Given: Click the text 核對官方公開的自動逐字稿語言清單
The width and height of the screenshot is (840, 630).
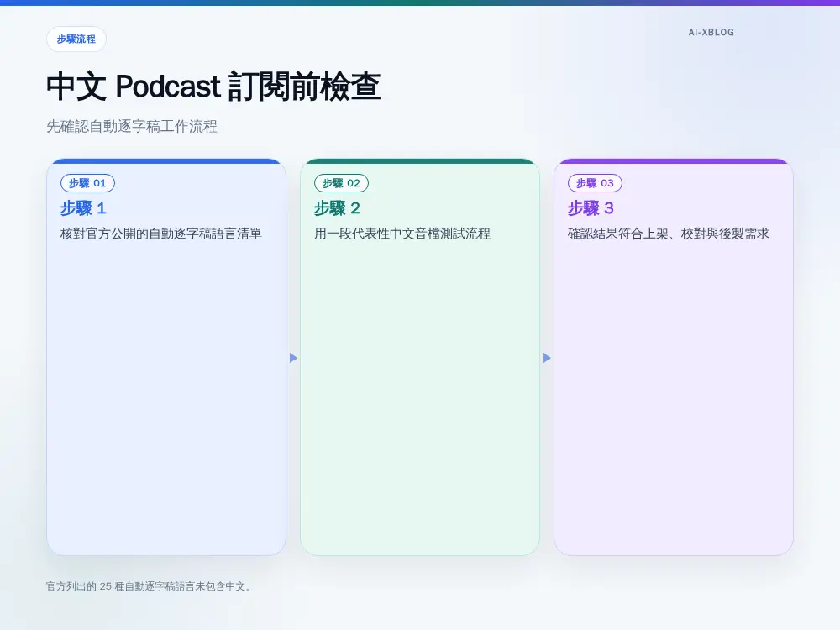Looking at the screenshot, I should click(160, 234).
